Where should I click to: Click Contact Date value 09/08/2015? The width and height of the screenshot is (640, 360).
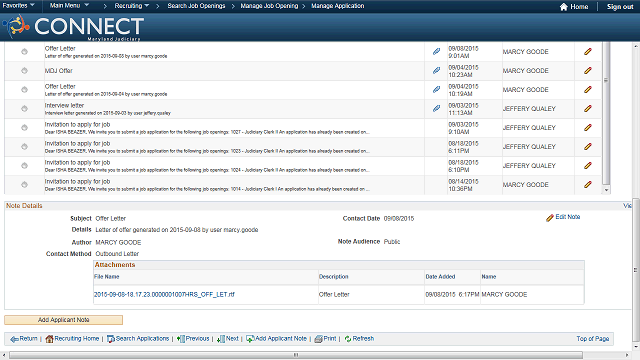coord(399,218)
